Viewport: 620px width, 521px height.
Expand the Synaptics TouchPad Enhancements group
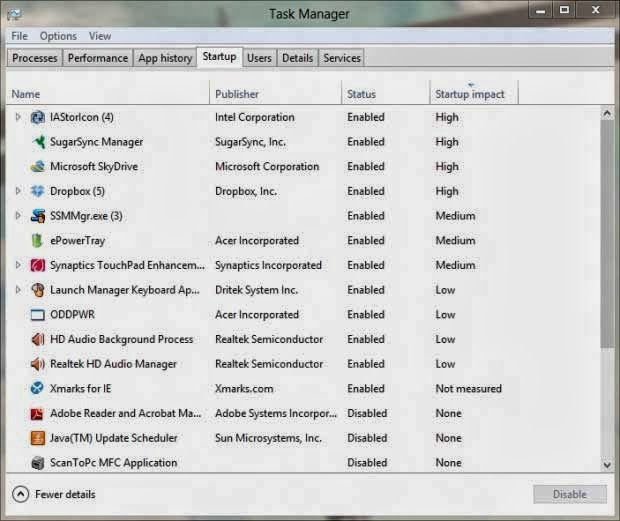pos(18,265)
